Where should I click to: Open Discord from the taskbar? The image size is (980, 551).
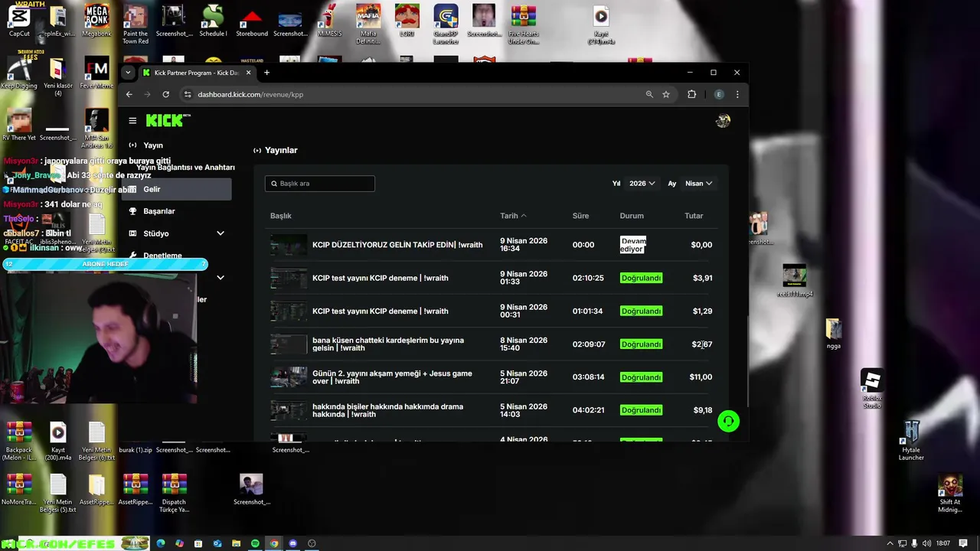[292, 543]
